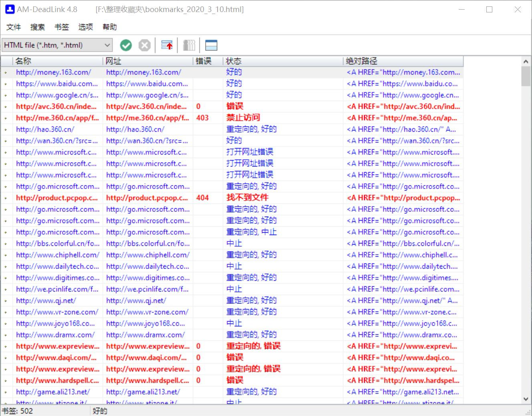Click the gray stop checking icon
Image resolution: width=532 pixels, height=416 pixels.
point(145,45)
